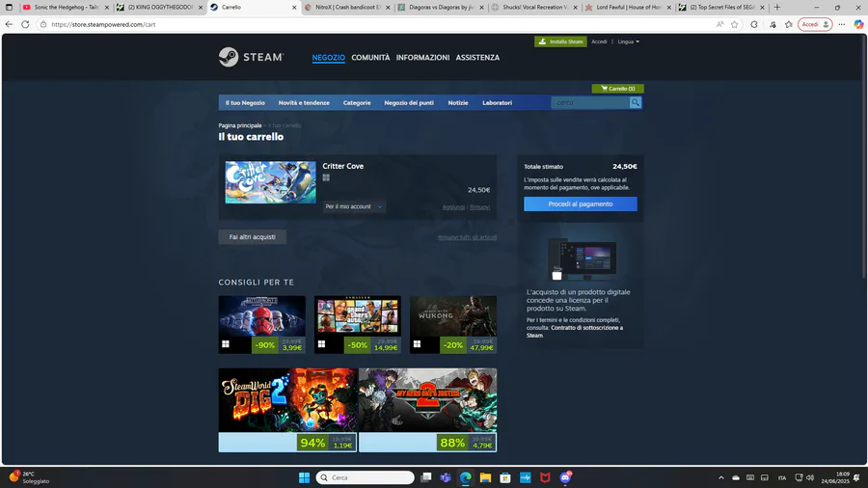
Task: Open the Laboratori tab
Action: (x=497, y=103)
